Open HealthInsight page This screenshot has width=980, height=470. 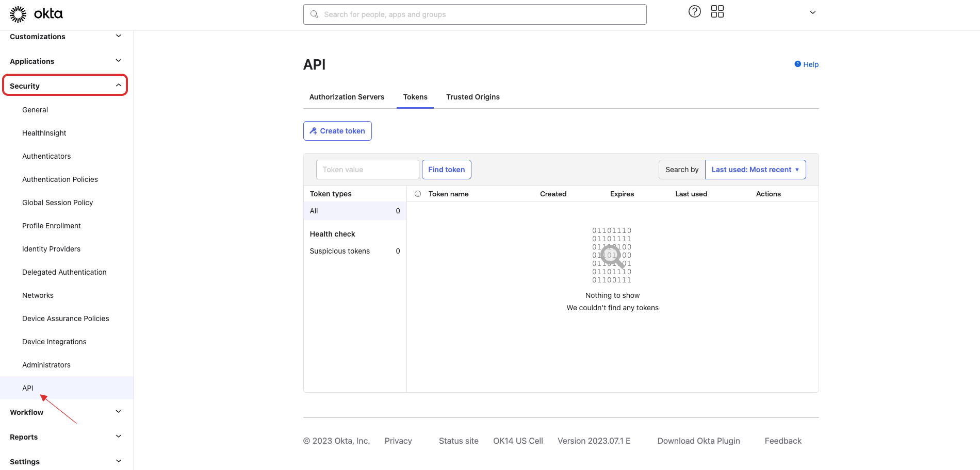click(x=44, y=133)
